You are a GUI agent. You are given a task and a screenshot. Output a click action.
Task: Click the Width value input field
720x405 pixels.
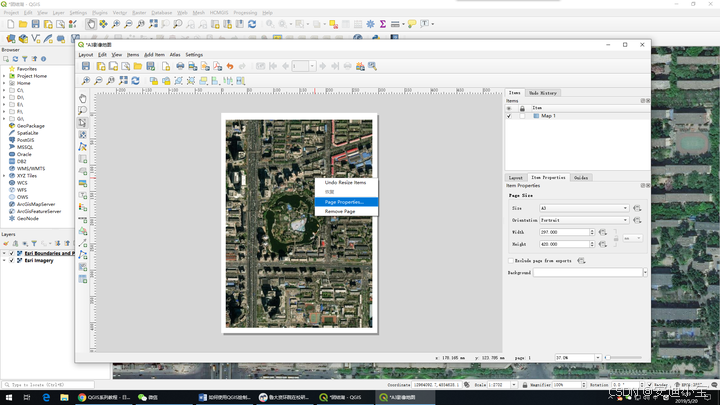(563, 232)
